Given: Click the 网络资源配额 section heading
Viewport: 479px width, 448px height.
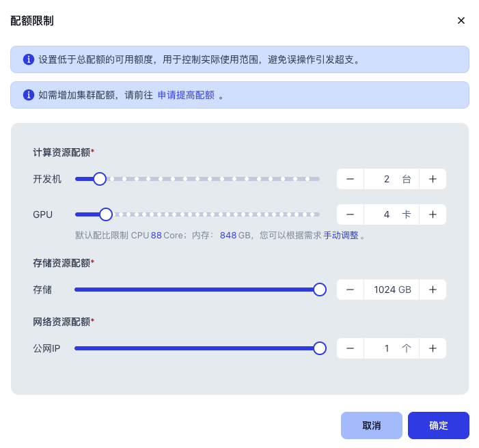Looking at the screenshot, I should click(x=64, y=321).
